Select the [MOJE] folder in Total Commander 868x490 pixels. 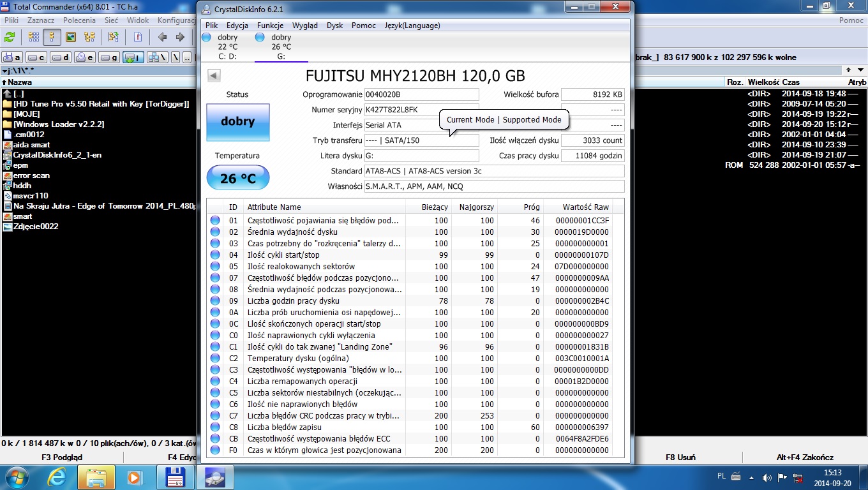click(27, 114)
